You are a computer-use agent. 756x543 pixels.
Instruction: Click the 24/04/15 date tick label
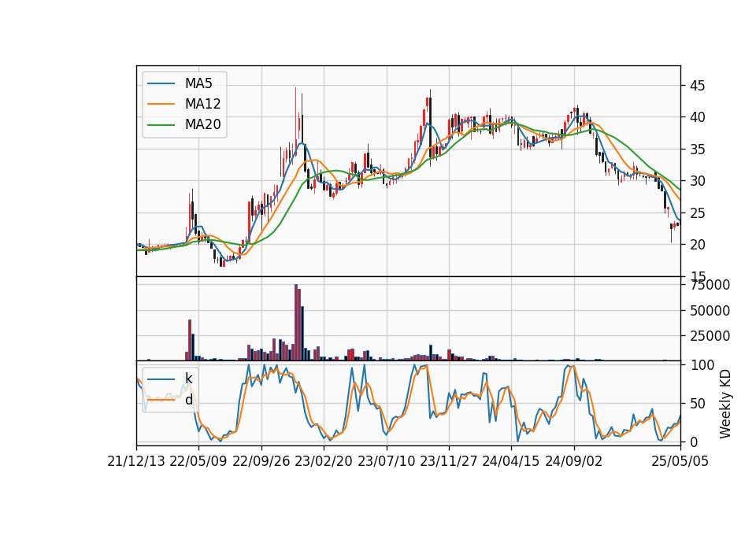click(511, 462)
